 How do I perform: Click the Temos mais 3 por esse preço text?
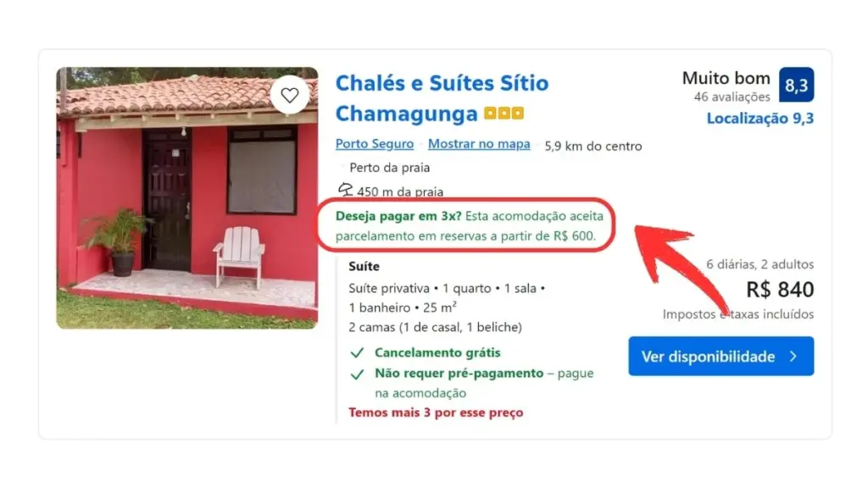pyautogui.click(x=436, y=413)
